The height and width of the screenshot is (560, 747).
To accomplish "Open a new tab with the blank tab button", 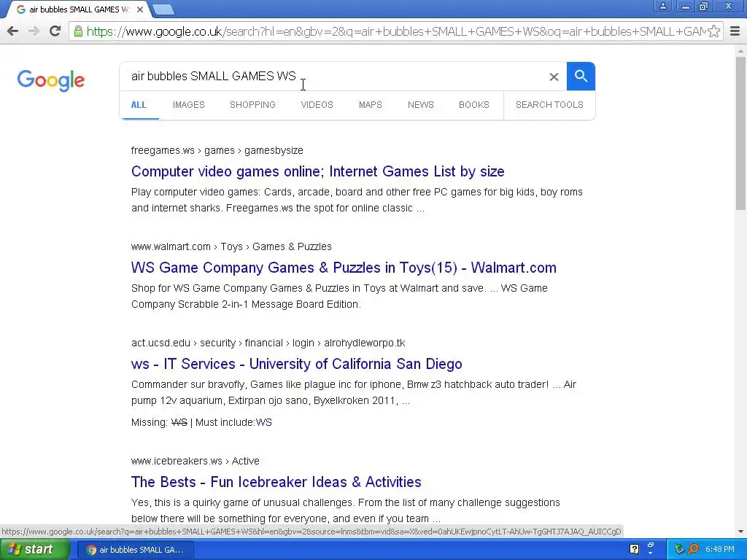I will [x=163, y=9].
